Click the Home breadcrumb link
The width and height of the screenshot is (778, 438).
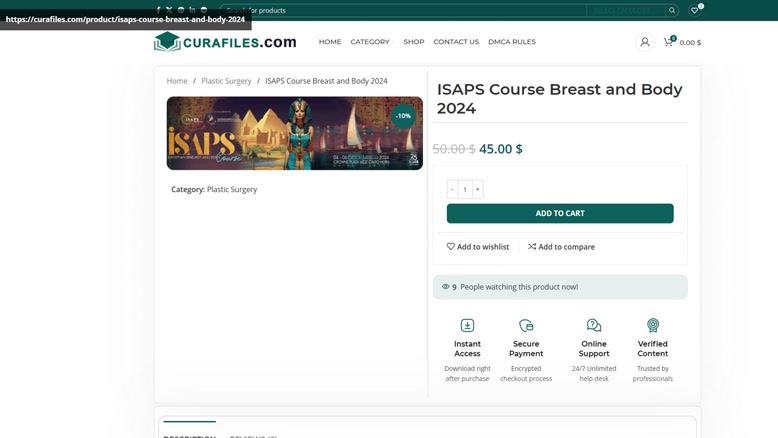177,81
